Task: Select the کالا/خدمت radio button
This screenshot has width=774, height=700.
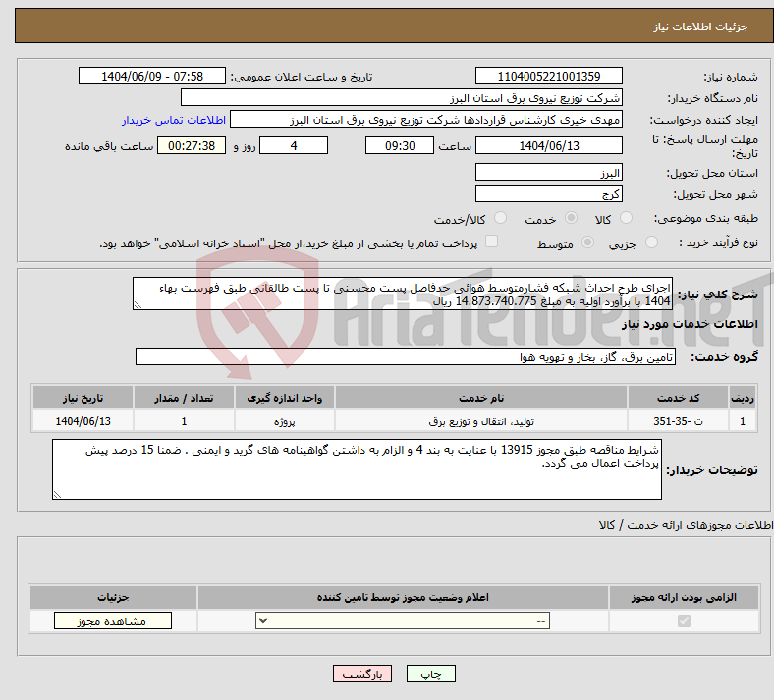Action: click(501, 218)
